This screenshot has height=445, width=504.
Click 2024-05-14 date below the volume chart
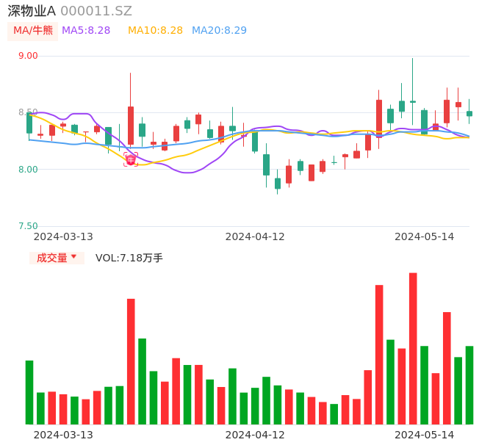coord(425,435)
